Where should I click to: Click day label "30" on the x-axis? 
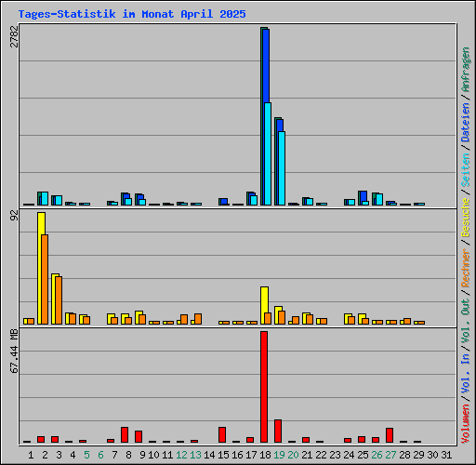(432, 455)
